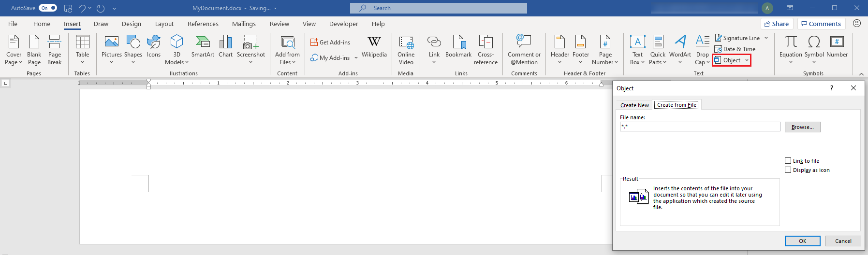Screen dimensions: 868x255
Task: Switch to the Draw tab
Action: click(101, 24)
